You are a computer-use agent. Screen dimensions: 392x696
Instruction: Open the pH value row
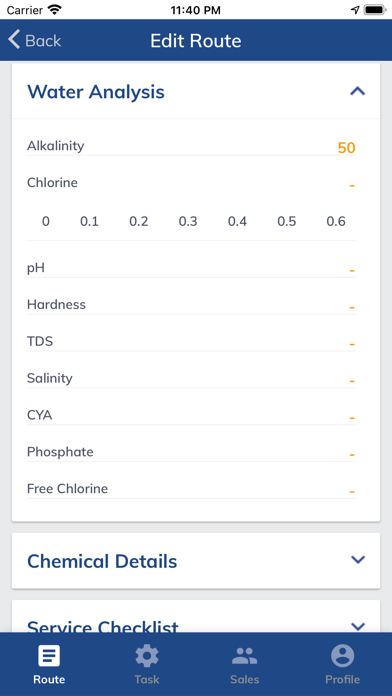191,269
